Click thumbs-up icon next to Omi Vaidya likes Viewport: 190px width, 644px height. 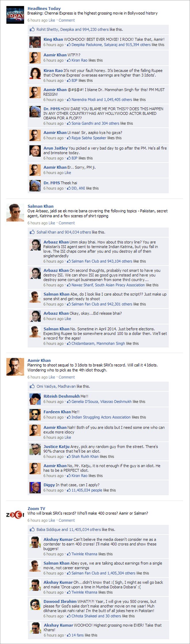(x=32, y=386)
